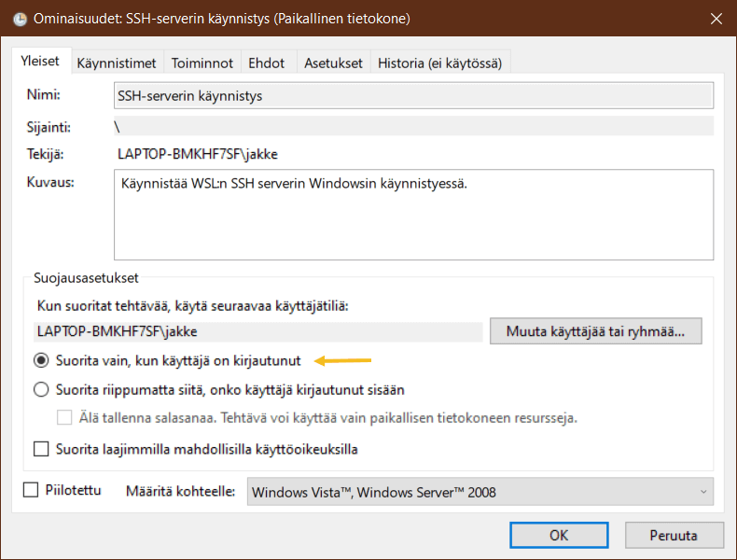The width and height of the screenshot is (737, 560).
Task: Open the Toiminnot tab
Action: [202, 63]
